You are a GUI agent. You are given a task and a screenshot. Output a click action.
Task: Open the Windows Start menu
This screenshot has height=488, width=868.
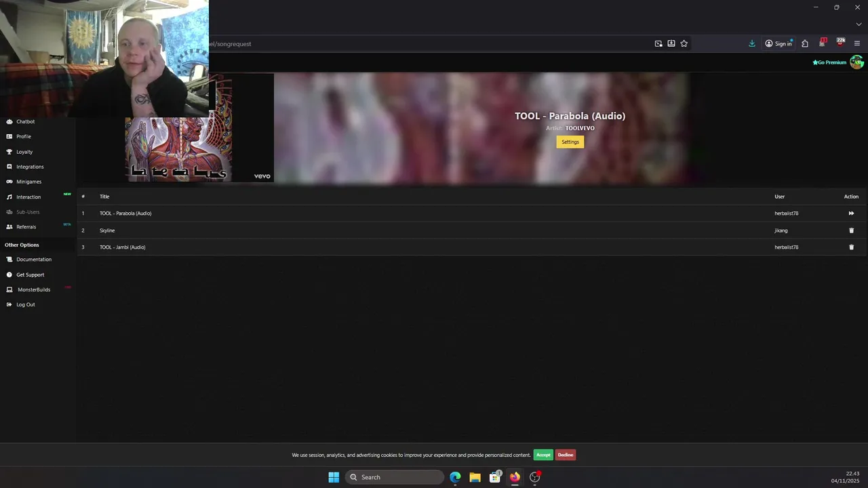click(334, 477)
